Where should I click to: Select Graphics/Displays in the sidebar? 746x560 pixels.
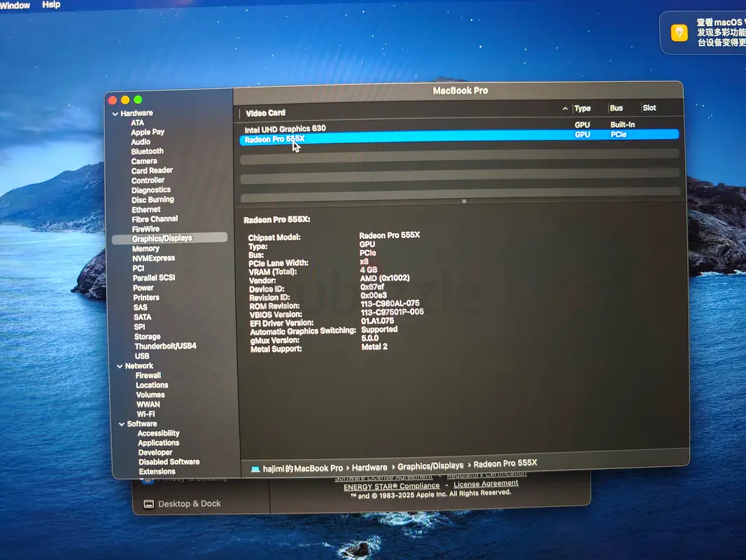[x=169, y=239]
